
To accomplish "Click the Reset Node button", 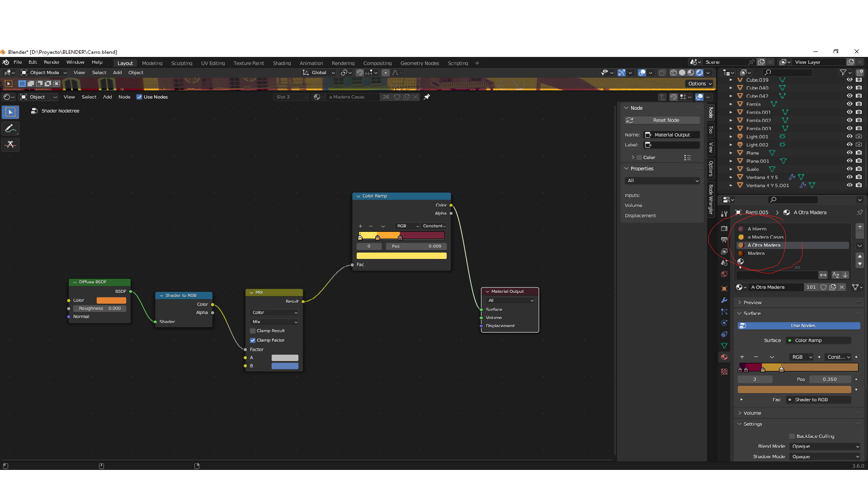I will pyautogui.click(x=662, y=120).
